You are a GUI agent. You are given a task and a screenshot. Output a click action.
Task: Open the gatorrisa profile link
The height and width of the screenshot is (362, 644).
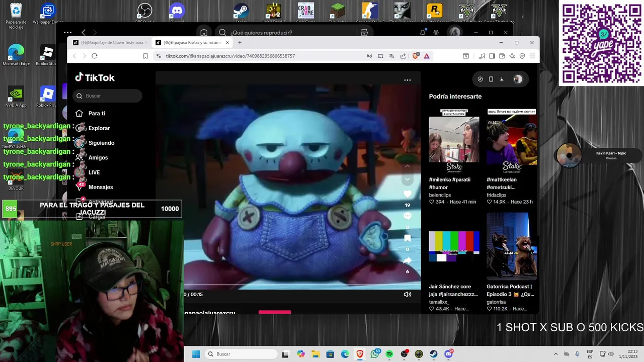tap(496, 302)
